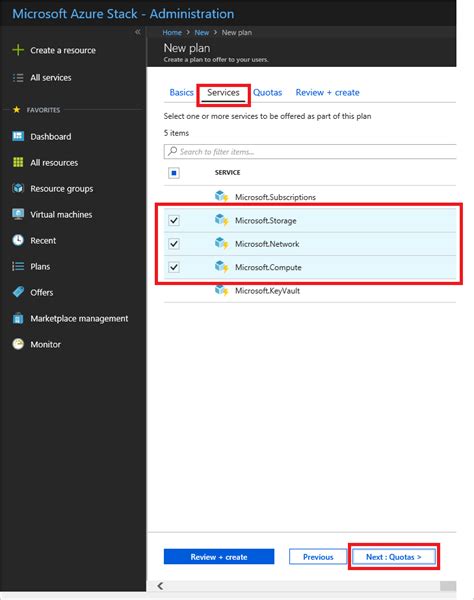Click the Search to filter items field
474x600 pixels.
coord(310,152)
